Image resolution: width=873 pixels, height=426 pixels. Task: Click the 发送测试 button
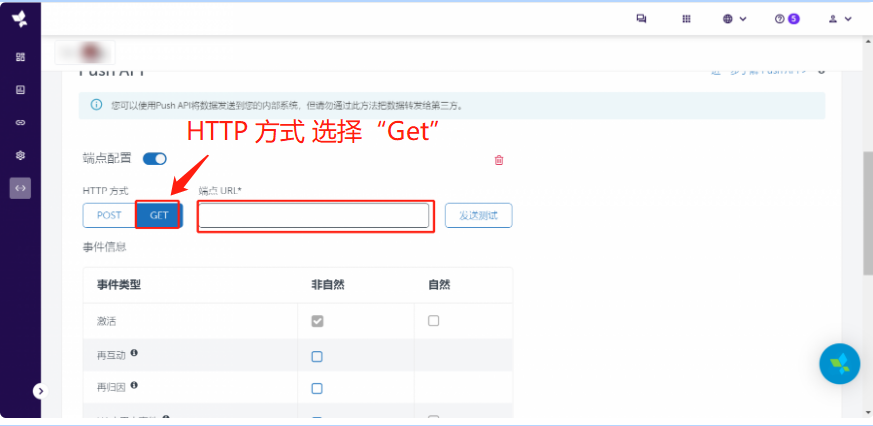pos(478,216)
